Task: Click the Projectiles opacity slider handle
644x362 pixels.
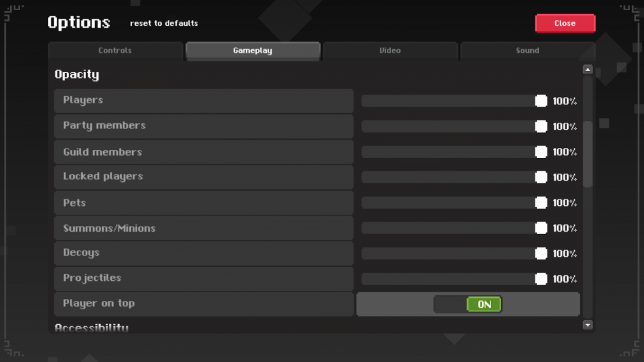Action: point(541,279)
